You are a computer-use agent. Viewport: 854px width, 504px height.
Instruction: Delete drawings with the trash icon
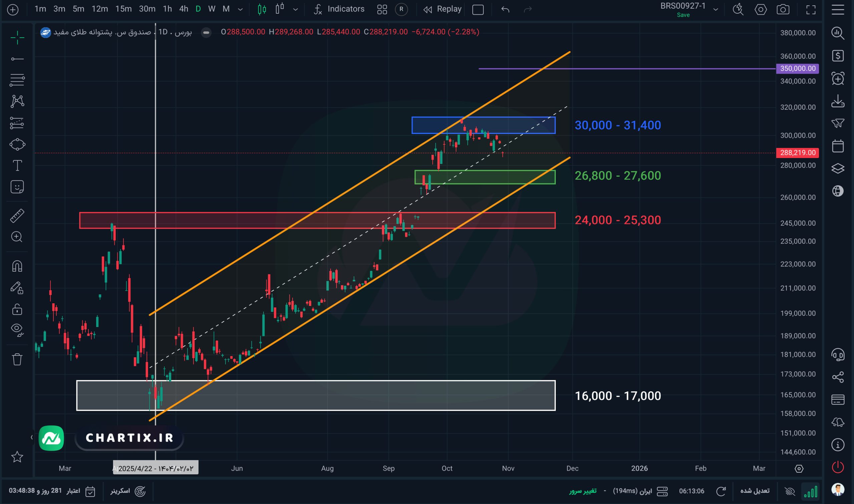coord(17,359)
